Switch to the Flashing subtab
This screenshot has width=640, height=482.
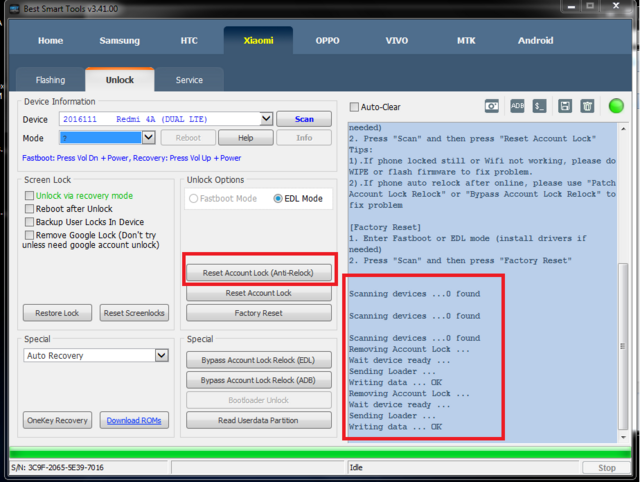pyautogui.click(x=50, y=80)
